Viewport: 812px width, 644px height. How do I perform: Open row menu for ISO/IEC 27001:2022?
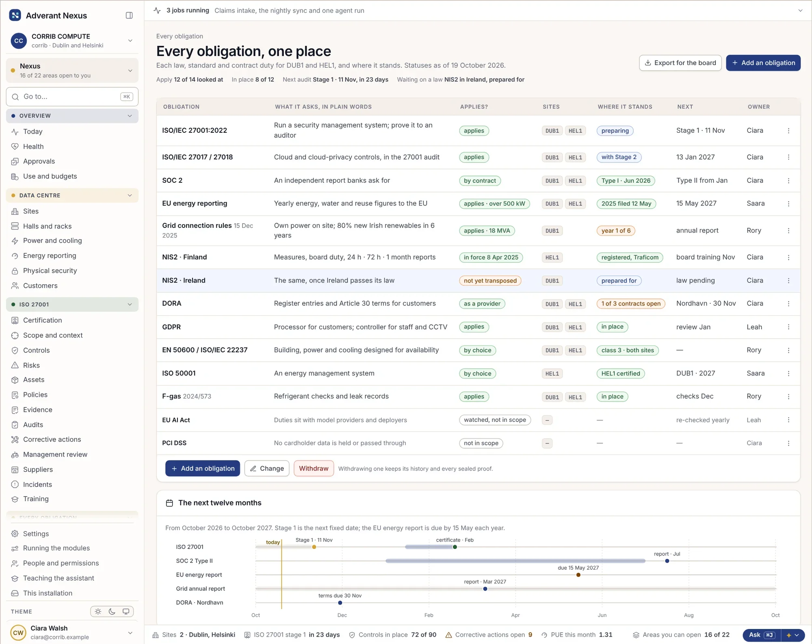788,131
